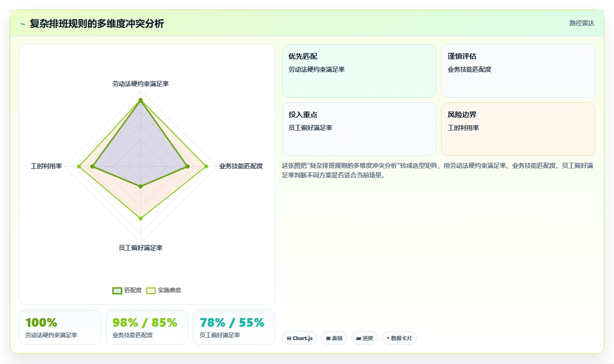Select the 数据卡片 tag
The image size is (614, 364).
399,338
